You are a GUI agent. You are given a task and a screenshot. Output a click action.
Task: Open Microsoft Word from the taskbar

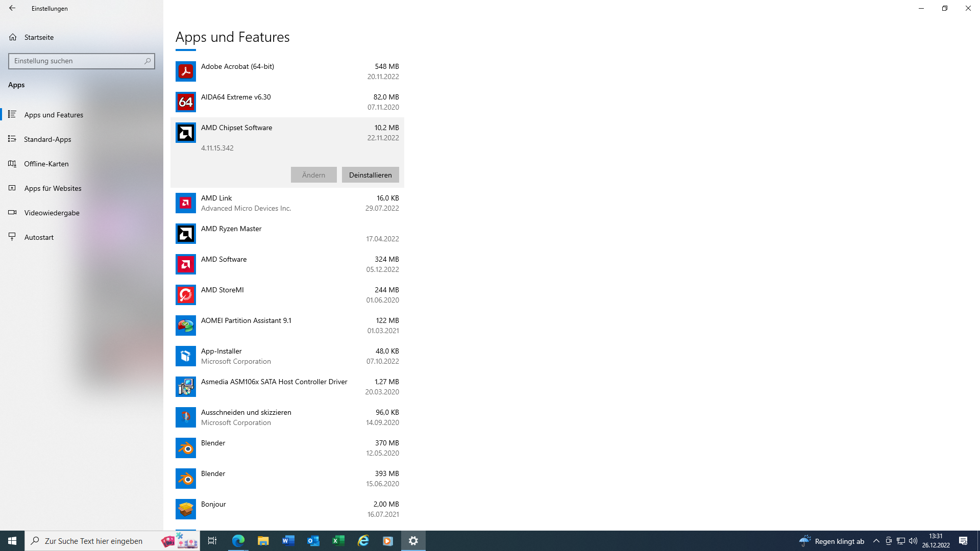coord(288,540)
